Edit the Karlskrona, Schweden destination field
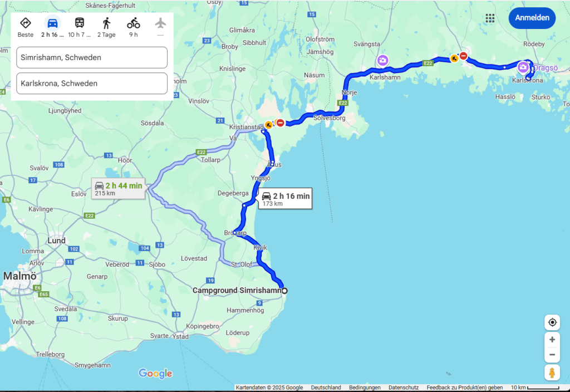The image size is (570, 392). (x=92, y=84)
